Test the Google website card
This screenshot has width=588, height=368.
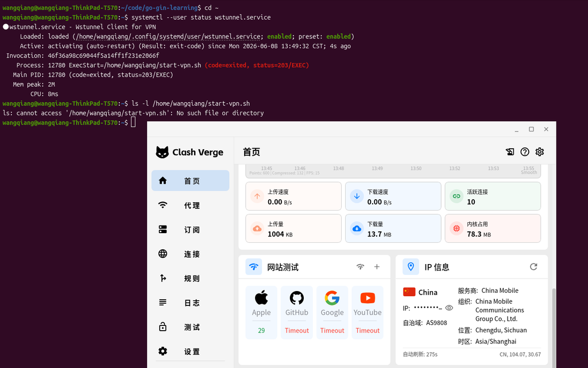(x=332, y=312)
